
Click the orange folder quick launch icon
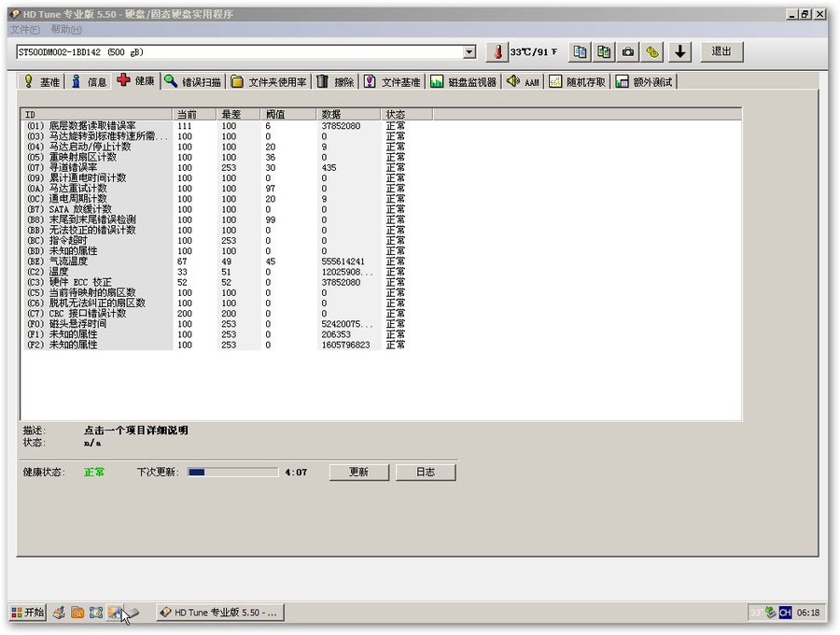77,612
